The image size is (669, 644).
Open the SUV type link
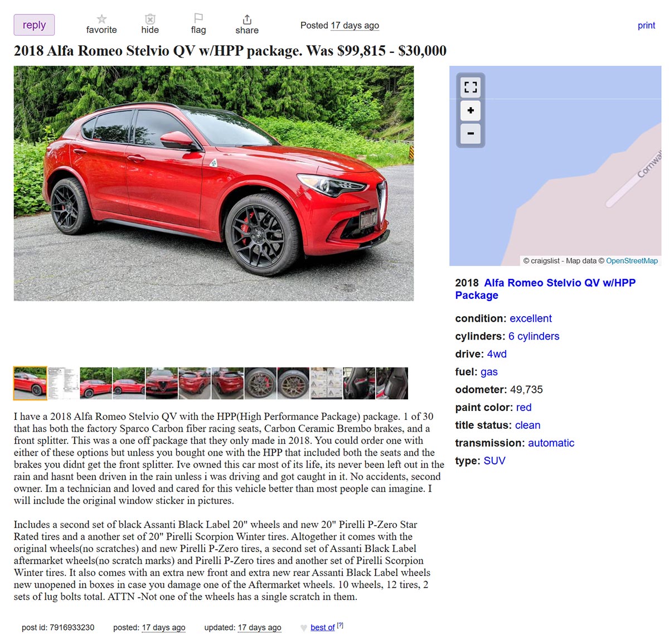[495, 461]
